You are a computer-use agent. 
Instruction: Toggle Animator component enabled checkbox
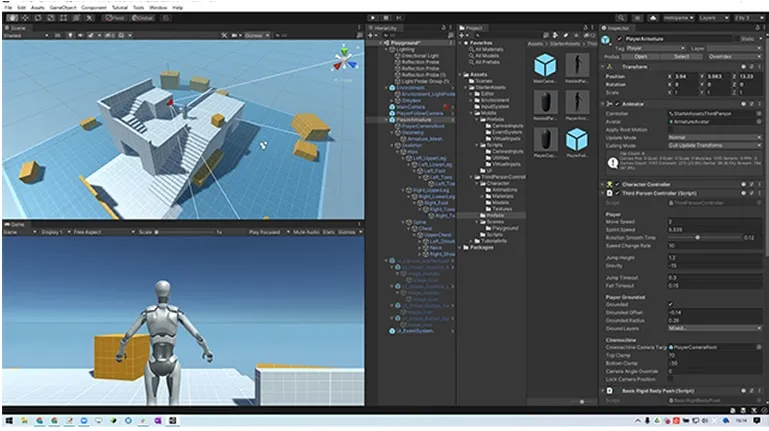(617, 104)
